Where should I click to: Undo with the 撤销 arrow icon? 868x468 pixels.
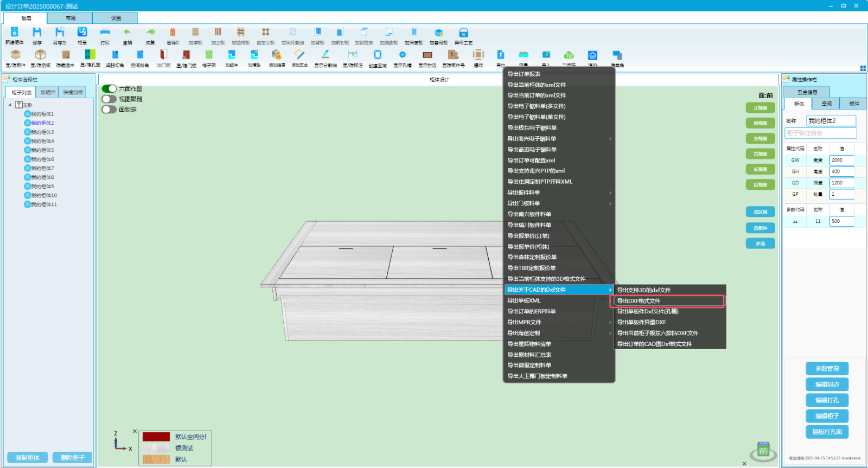[x=127, y=33]
